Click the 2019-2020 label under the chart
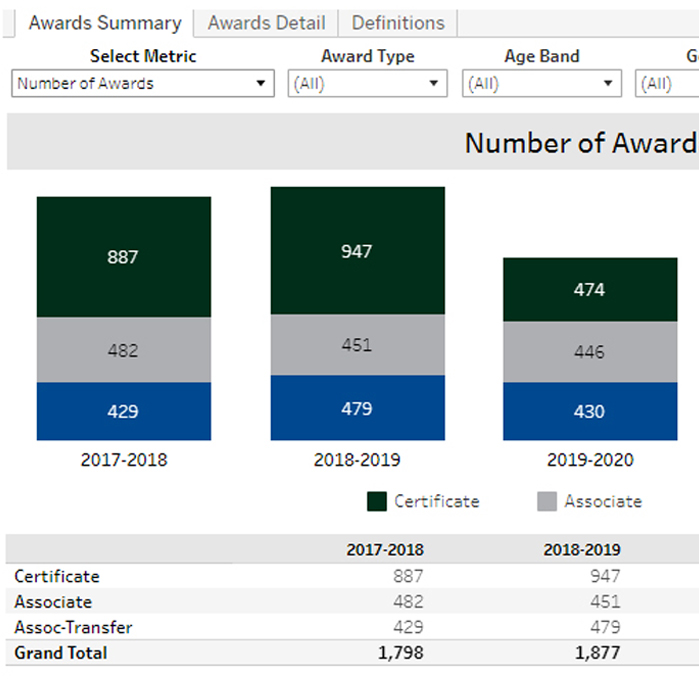This screenshot has height=699, width=699. [590, 460]
